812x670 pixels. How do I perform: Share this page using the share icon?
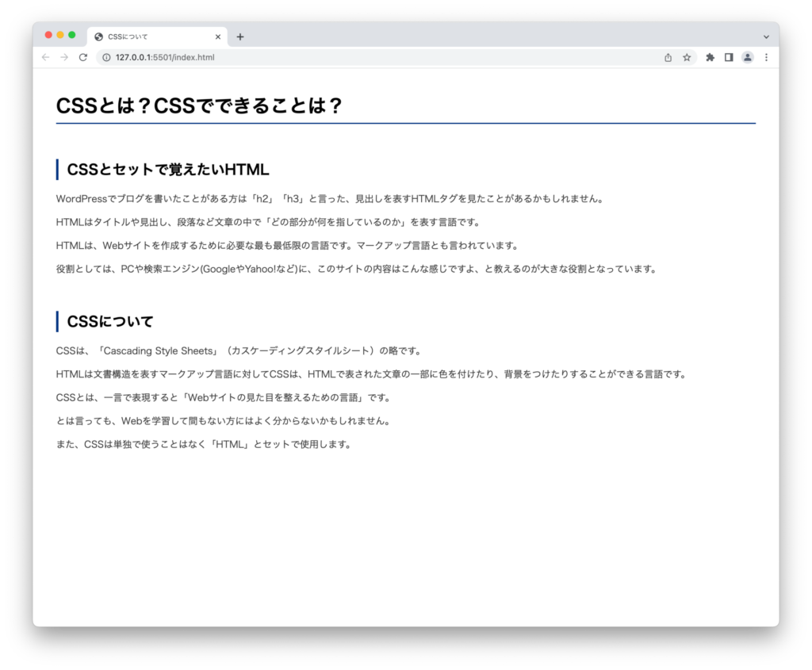pyautogui.click(x=668, y=57)
